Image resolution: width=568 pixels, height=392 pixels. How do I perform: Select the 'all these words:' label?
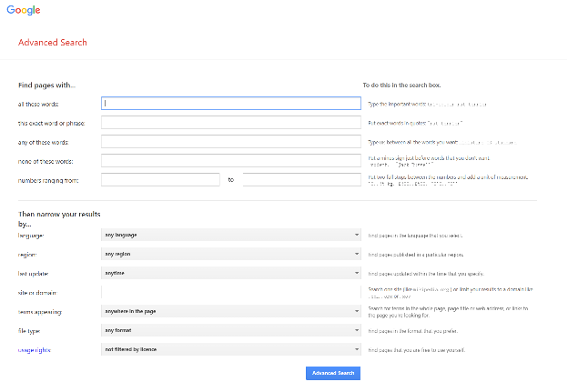point(38,105)
